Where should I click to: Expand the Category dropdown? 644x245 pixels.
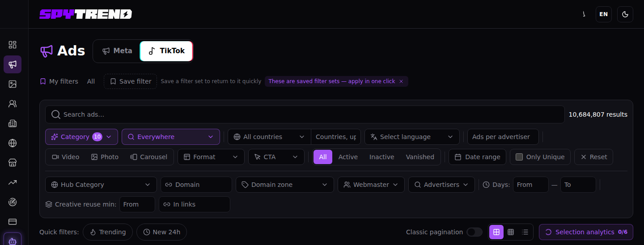click(x=81, y=137)
